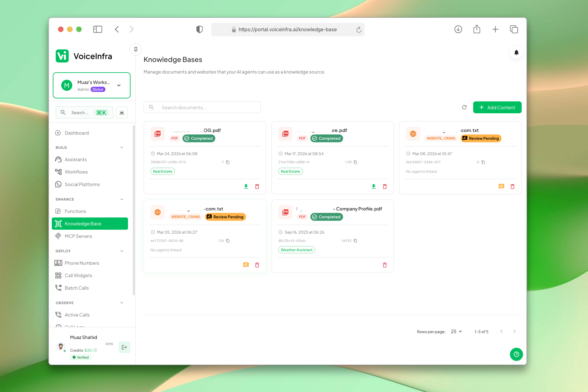Click the browser shield privacy icon

click(199, 29)
